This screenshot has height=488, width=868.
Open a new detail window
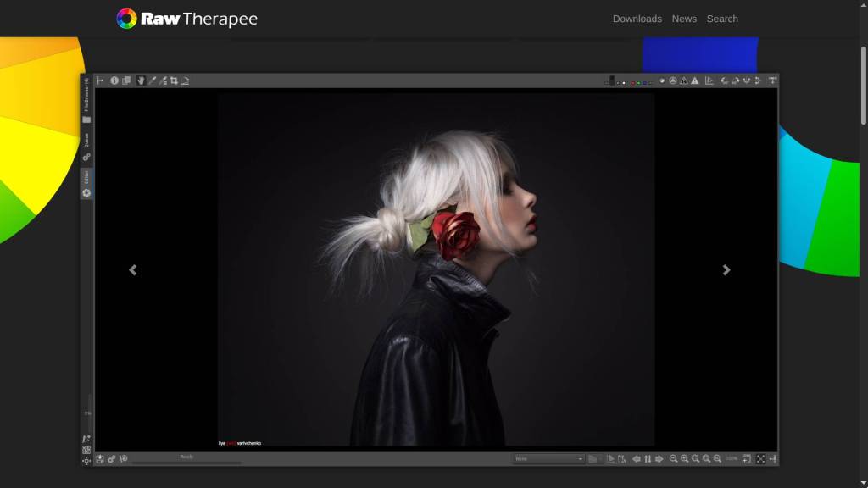(x=747, y=459)
